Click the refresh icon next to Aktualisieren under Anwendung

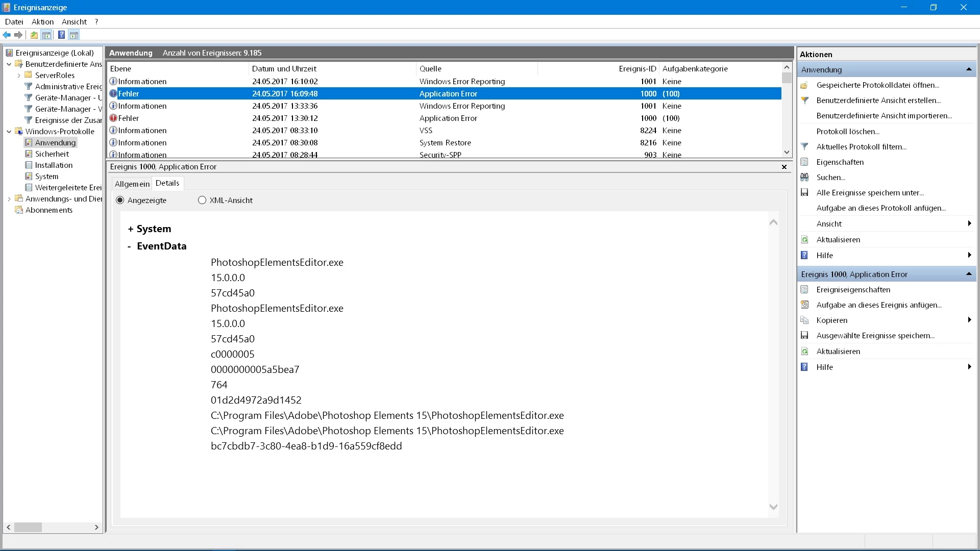(x=804, y=239)
